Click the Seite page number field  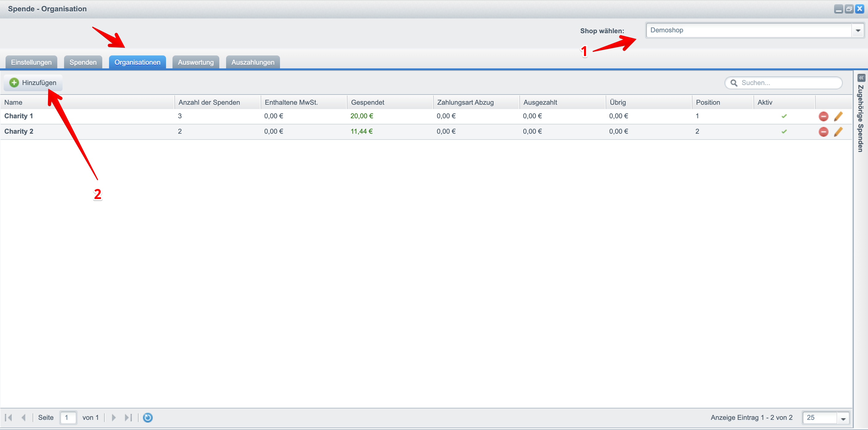[68, 418]
